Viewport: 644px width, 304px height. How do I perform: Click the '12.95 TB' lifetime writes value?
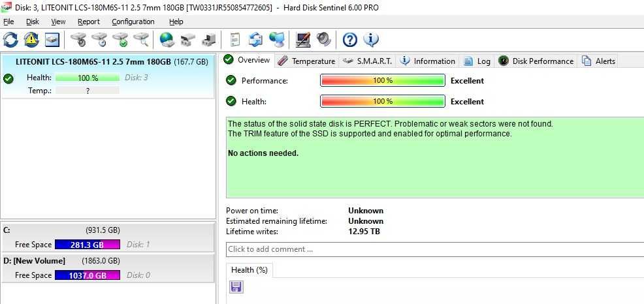click(364, 232)
